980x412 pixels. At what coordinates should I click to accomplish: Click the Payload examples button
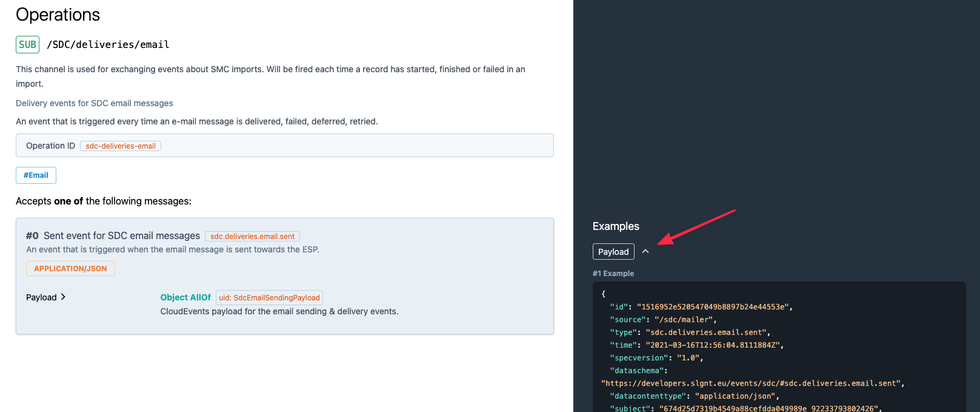click(x=613, y=252)
